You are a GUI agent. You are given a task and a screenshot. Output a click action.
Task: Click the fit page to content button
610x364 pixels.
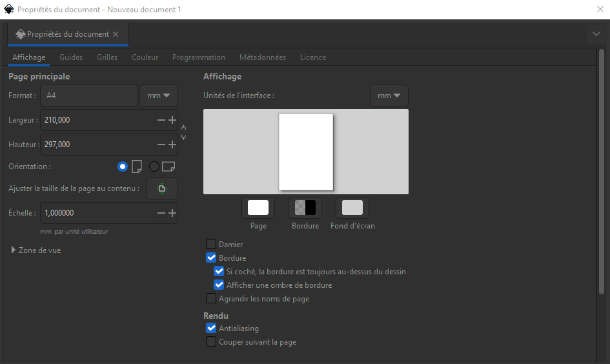point(162,188)
